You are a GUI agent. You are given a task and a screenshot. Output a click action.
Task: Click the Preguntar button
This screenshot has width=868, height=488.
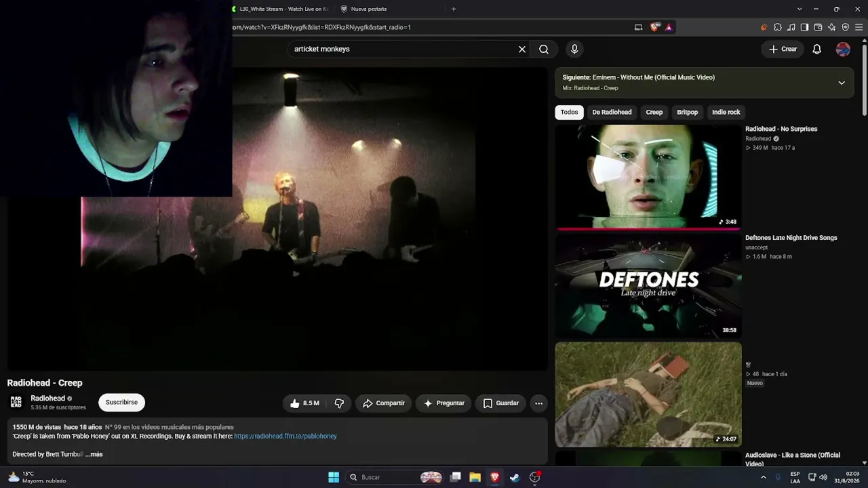pos(443,403)
